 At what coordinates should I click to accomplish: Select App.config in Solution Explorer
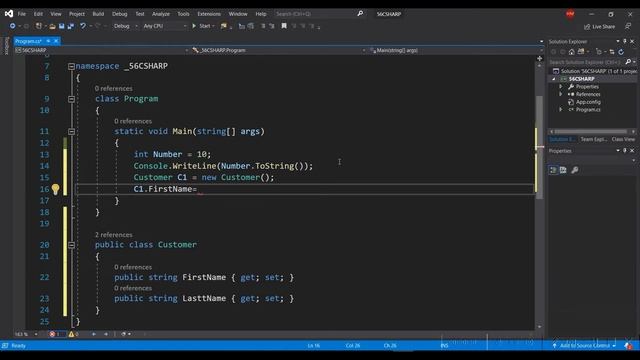point(588,102)
